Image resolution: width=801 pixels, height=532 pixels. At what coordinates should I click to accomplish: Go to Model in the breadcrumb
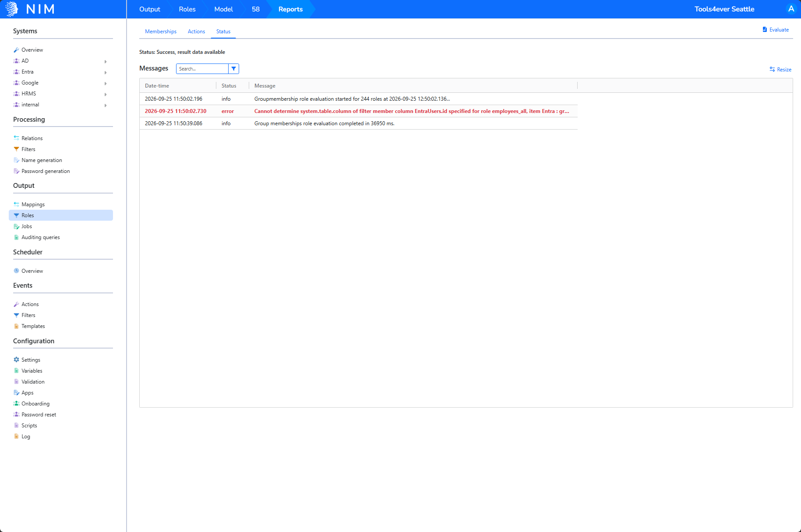[223, 9]
